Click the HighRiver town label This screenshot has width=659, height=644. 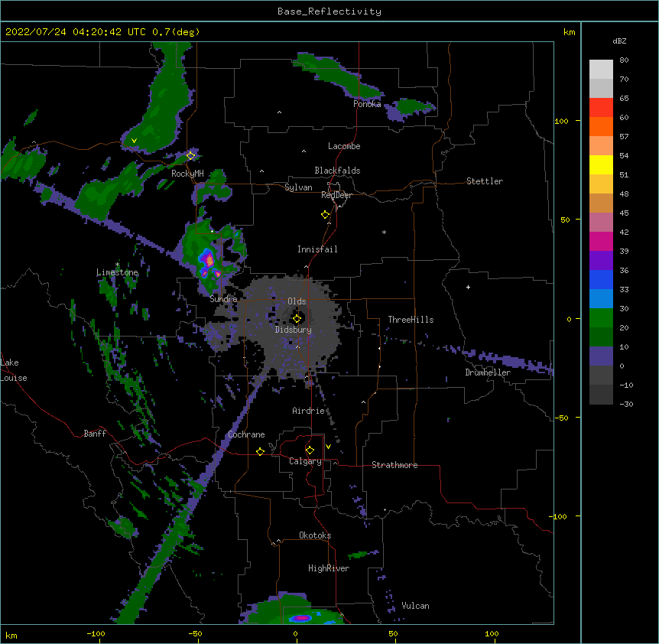(329, 568)
